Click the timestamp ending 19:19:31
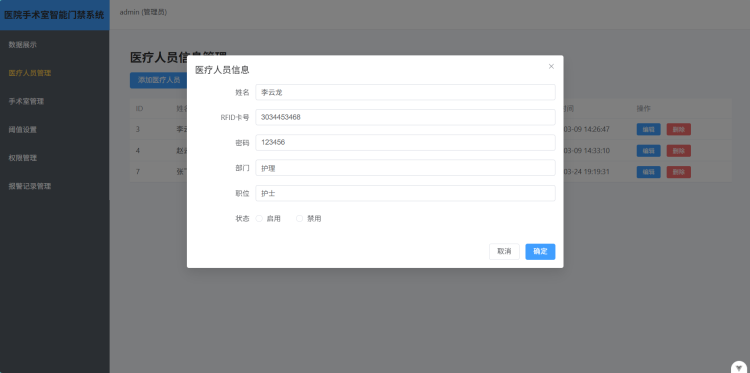 click(586, 172)
